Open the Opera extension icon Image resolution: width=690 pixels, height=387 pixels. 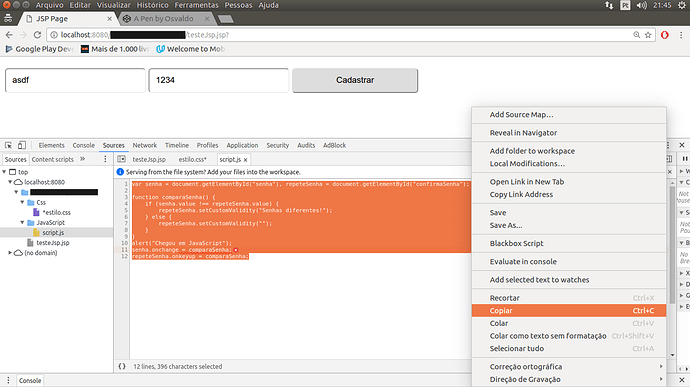click(x=664, y=35)
